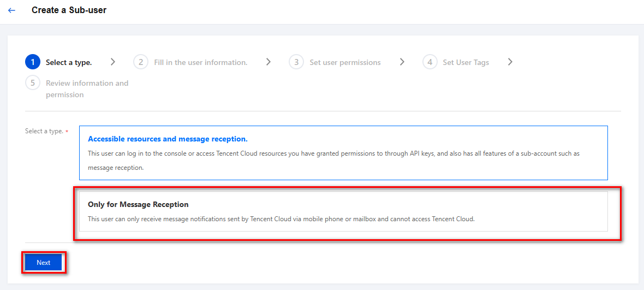Choose the "Only for Message Reception" type

click(x=343, y=211)
